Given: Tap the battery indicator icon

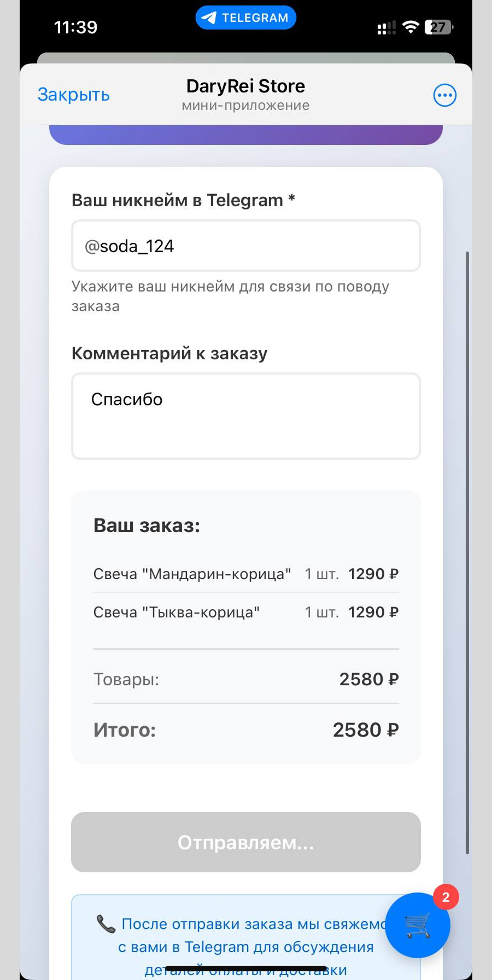Looking at the screenshot, I should pos(439,27).
